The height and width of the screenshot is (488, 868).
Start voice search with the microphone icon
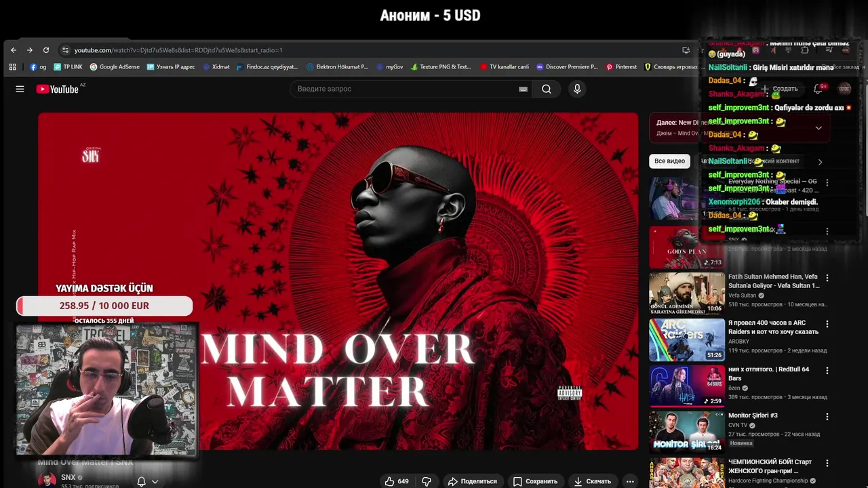click(577, 89)
